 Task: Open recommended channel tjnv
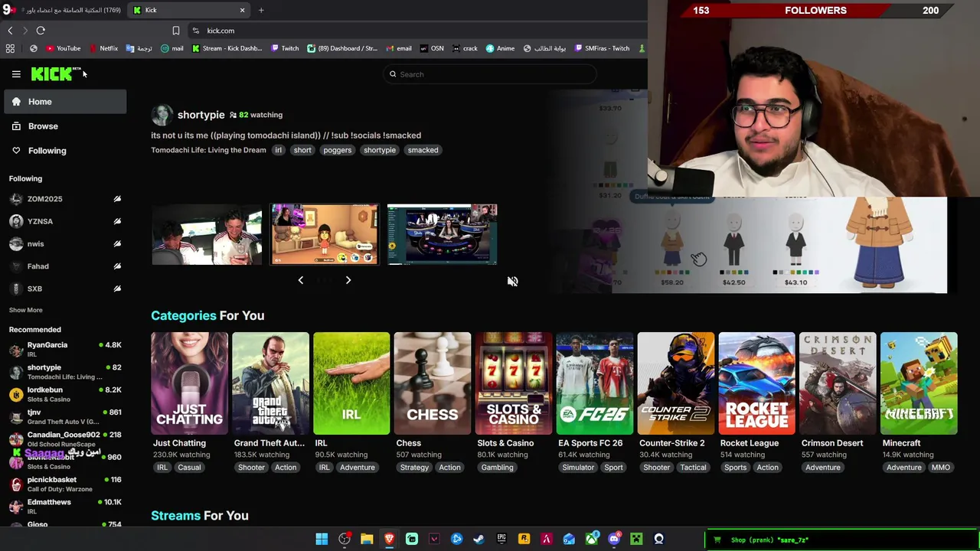click(x=65, y=417)
